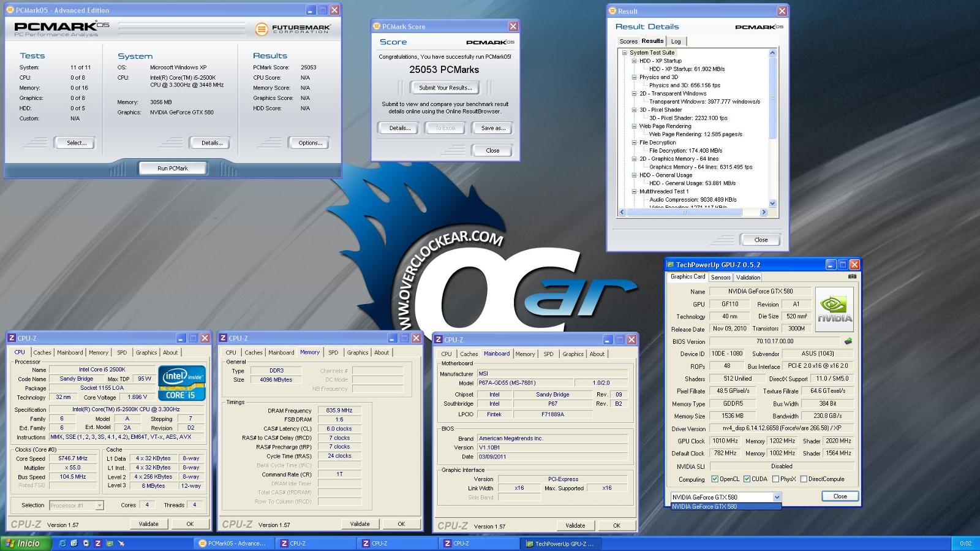Image resolution: width=980 pixels, height=551 pixels.
Task: Minimize the GPU-Z window
Action: point(831,265)
